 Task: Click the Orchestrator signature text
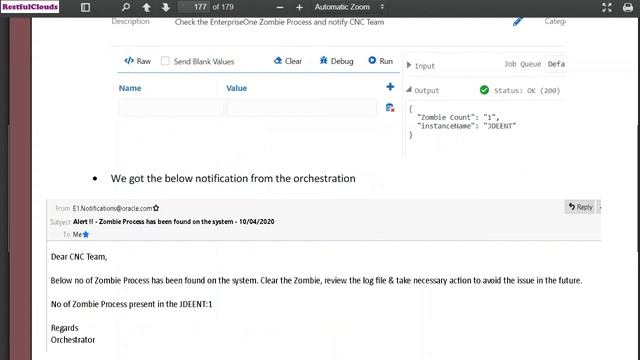tap(73, 340)
